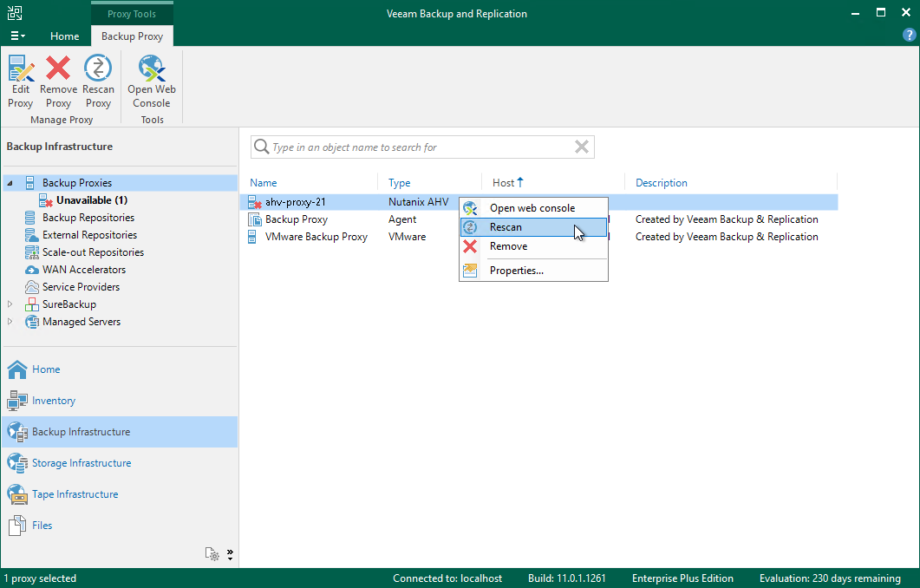Click the Enterprise Plus Edition status text
The height and width of the screenshot is (588, 920).
682,578
